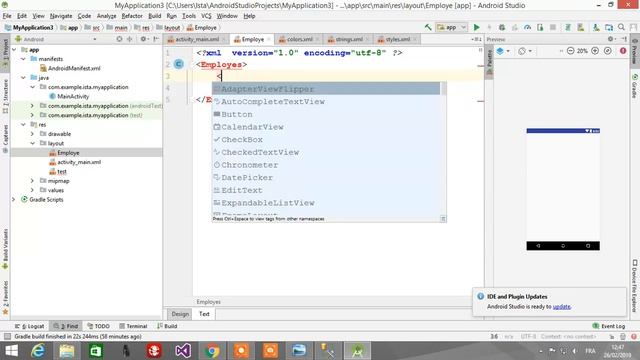The image size is (640, 360).
Task: Open Visual Studio from the taskbar
Action: [183, 351]
